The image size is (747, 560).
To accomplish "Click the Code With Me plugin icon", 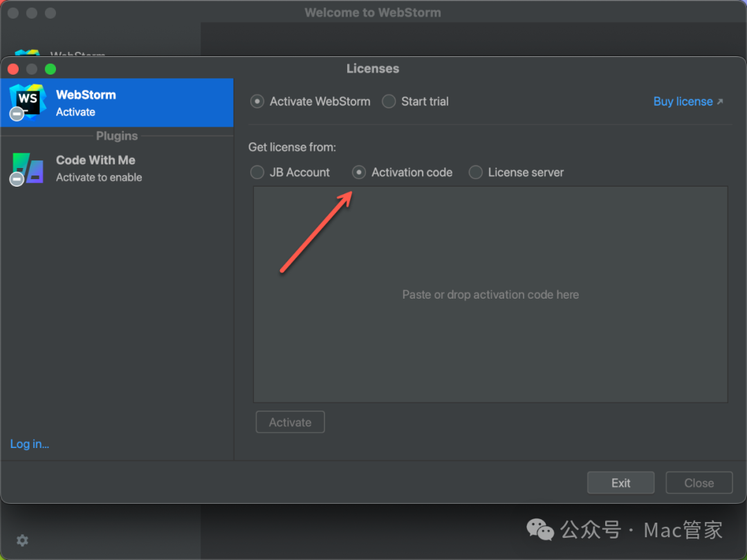I will [28, 169].
